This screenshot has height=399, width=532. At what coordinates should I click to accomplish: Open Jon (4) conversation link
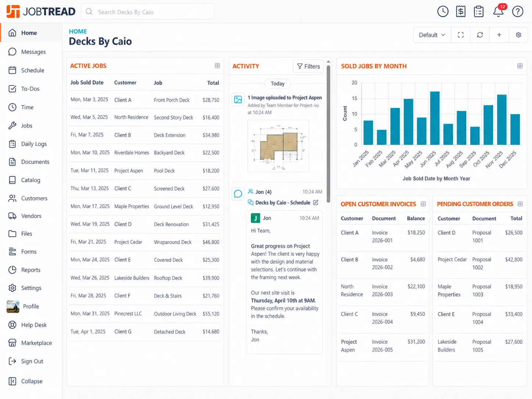coord(263,192)
